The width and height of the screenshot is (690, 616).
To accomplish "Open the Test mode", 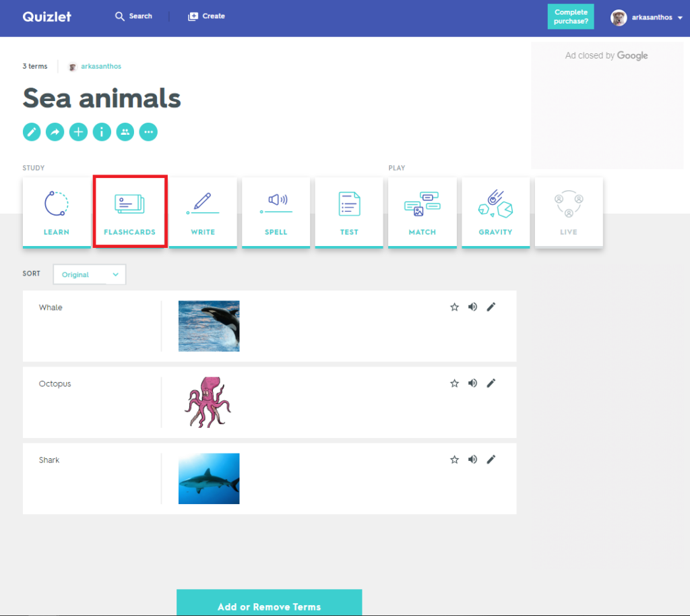I will pos(349,211).
